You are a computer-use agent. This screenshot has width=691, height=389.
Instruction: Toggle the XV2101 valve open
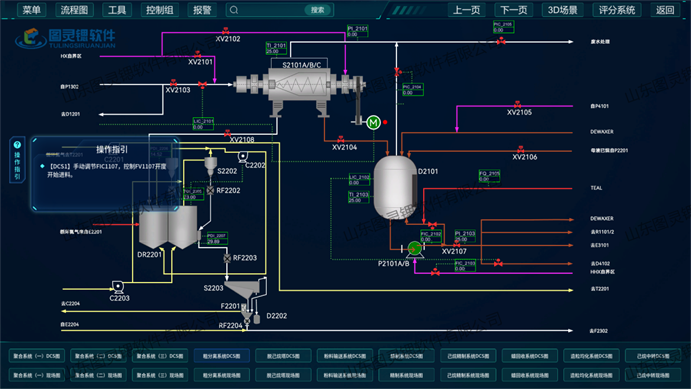tap(197, 55)
